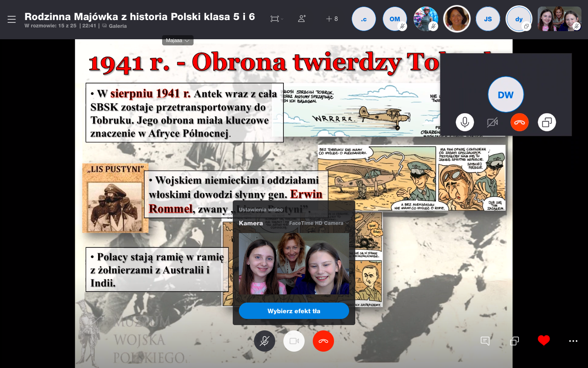Expand the view layout dropdown
This screenshot has height=368, width=588.
tap(277, 19)
